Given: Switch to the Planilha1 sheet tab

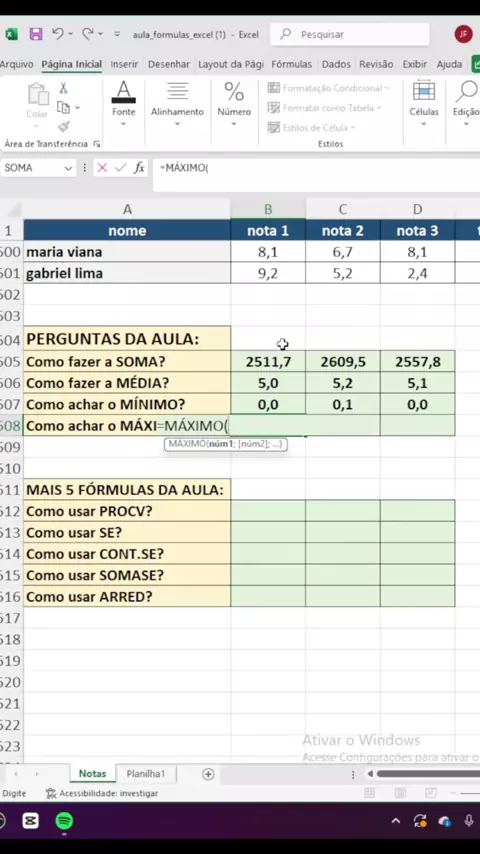Looking at the screenshot, I should click(x=145, y=773).
